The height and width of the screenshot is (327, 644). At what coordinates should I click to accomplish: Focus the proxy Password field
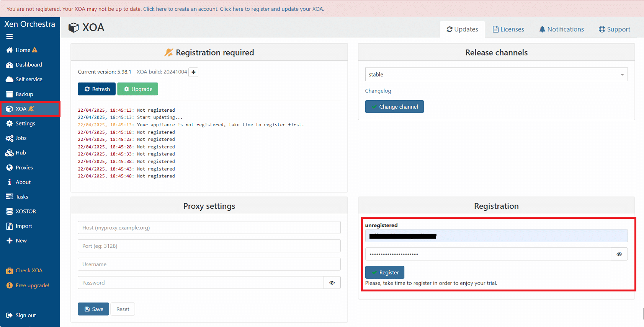point(201,283)
